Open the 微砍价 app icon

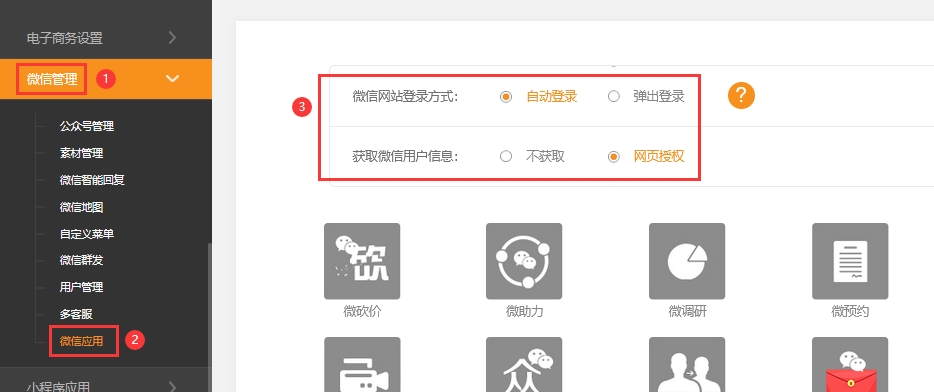click(x=362, y=261)
